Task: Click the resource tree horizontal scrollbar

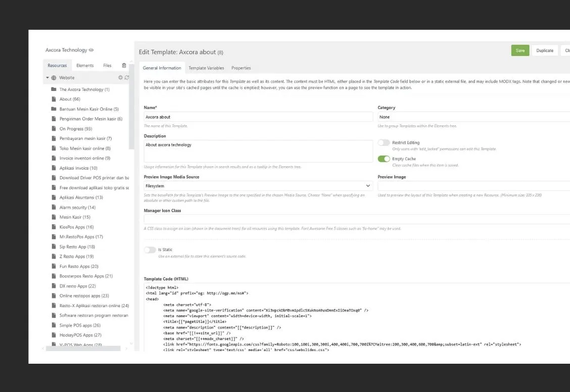Action: point(83,349)
